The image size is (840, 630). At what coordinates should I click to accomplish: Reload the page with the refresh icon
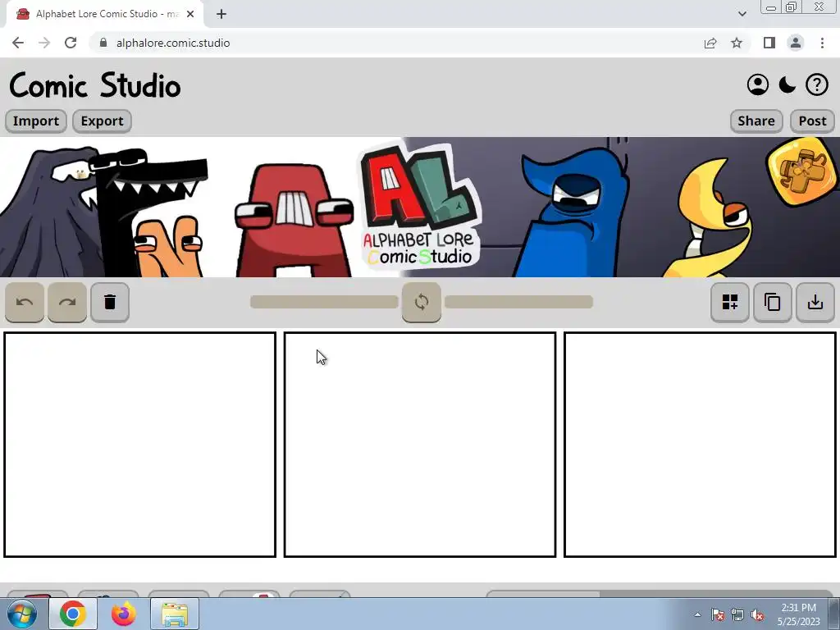(71, 43)
